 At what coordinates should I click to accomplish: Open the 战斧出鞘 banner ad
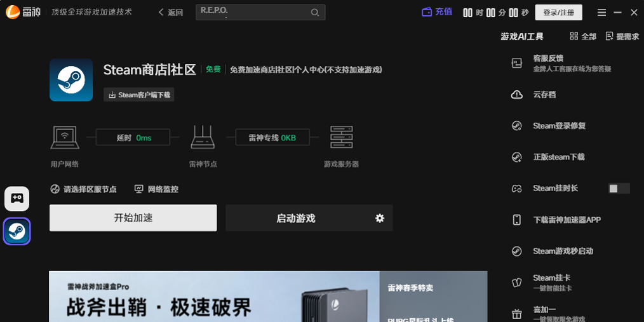click(214, 297)
